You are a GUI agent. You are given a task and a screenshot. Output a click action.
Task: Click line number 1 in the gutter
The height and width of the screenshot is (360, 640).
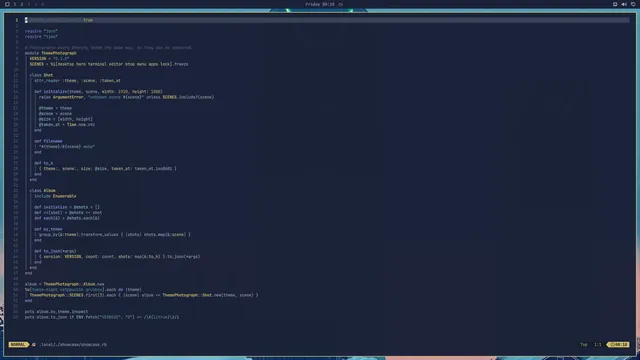click(x=17, y=20)
